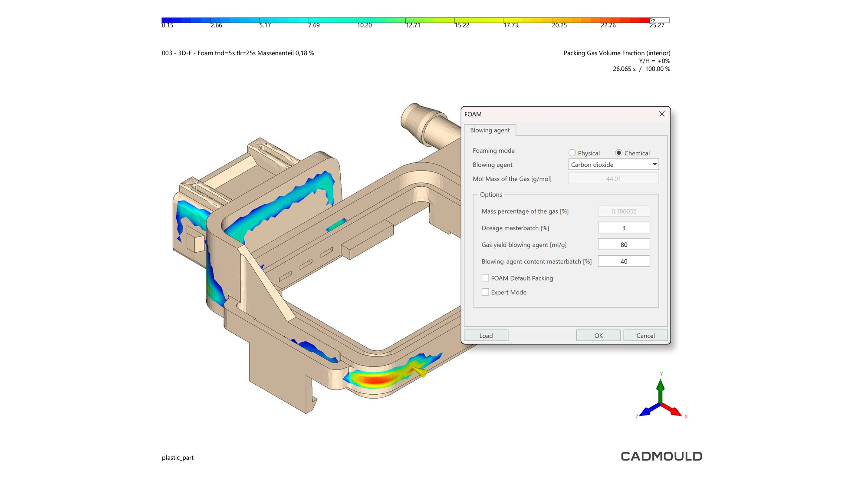The width and height of the screenshot is (868, 488).
Task: Select the Chemical foaming mode
Action: click(619, 153)
